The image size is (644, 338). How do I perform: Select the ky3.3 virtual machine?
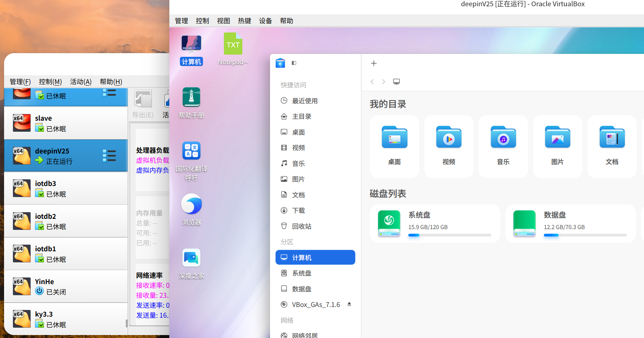(x=66, y=319)
